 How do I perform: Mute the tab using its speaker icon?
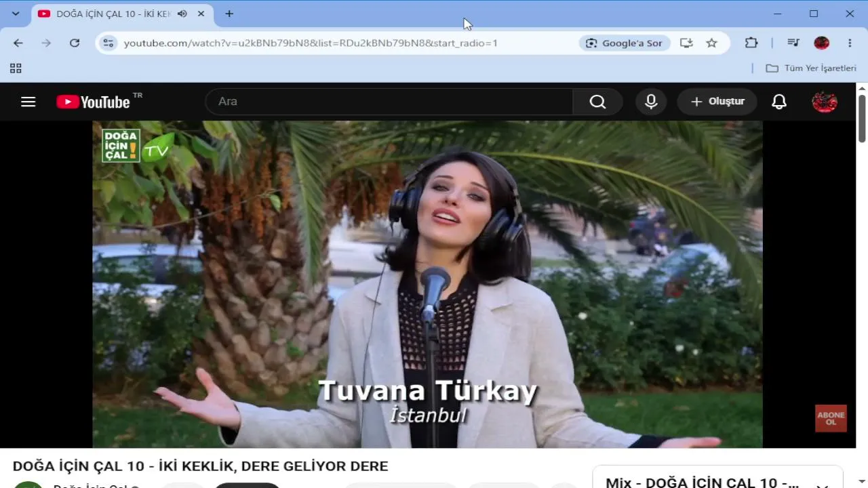182,14
